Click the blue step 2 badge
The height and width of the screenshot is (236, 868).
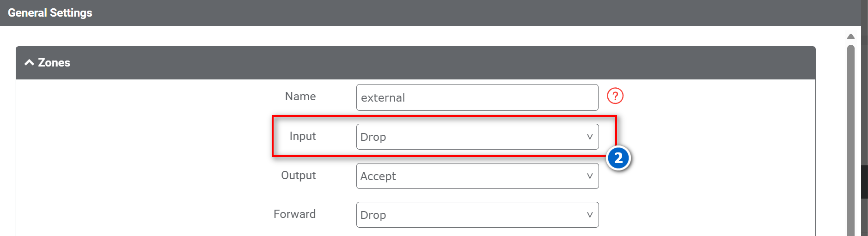tap(618, 158)
